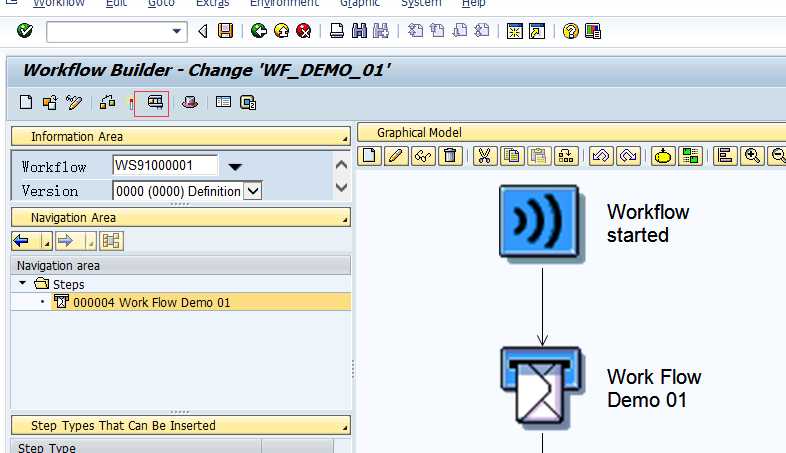Click the horizontal bars alignment icon

[x=725, y=156]
